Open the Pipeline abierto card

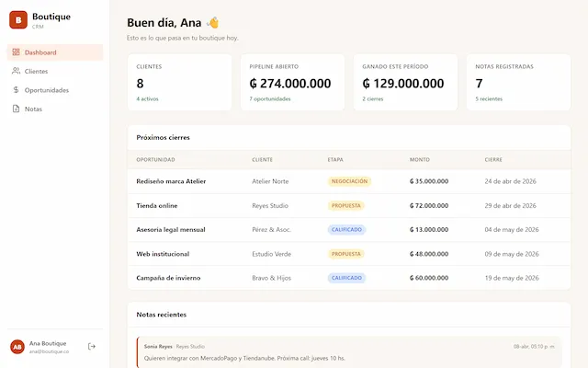pyautogui.click(x=292, y=82)
